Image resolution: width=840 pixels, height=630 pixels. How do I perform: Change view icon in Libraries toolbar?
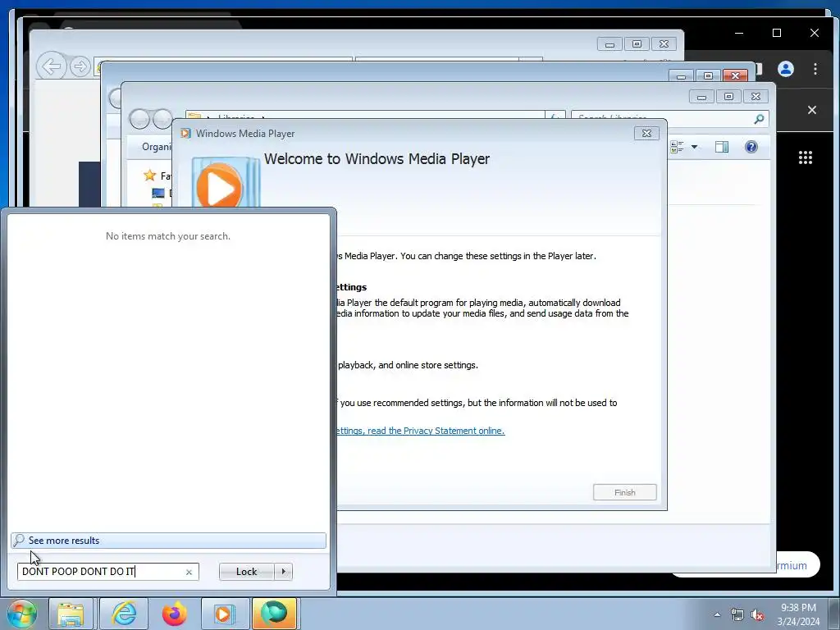click(x=677, y=147)
